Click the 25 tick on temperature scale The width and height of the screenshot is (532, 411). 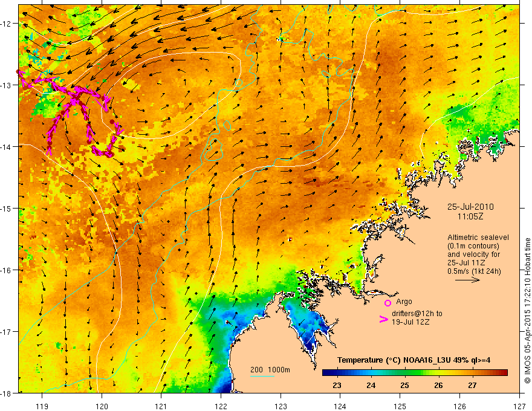404,385
